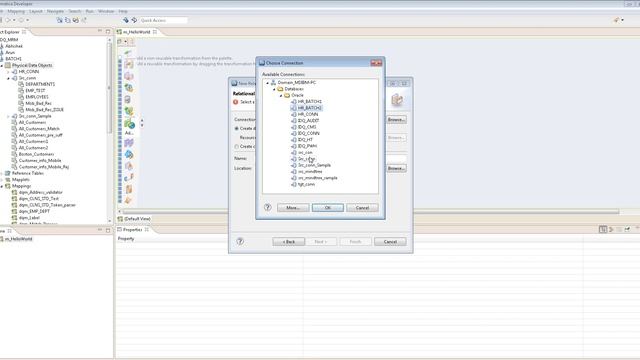Select Boston_Customers data object
Viewport: 640px width, 360px height.
[x=36, y=154]
